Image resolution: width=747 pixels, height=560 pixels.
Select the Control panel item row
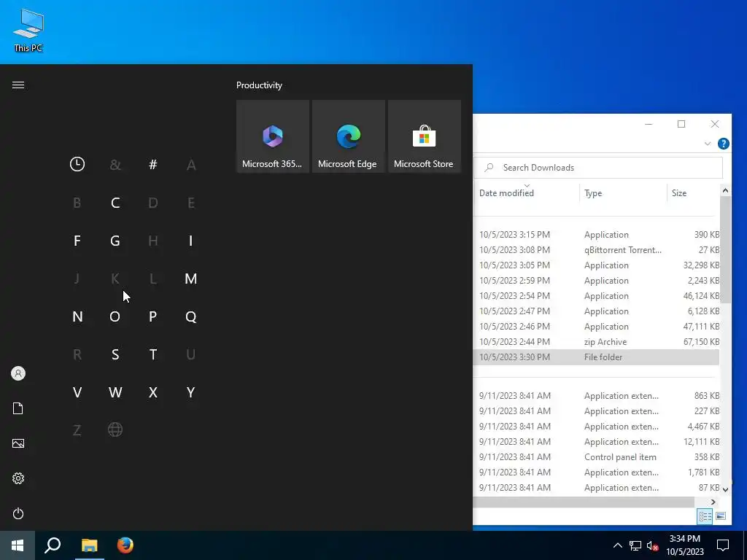tap(597, 457)
